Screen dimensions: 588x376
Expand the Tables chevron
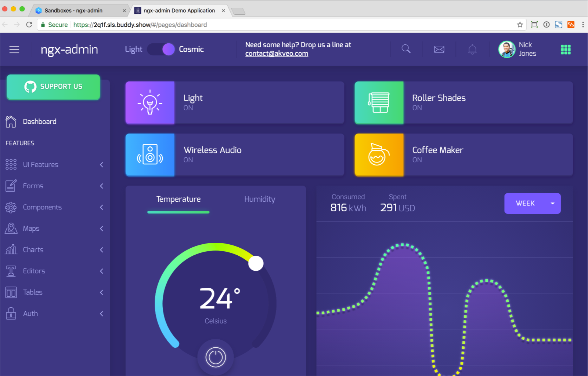coord(101,292)
